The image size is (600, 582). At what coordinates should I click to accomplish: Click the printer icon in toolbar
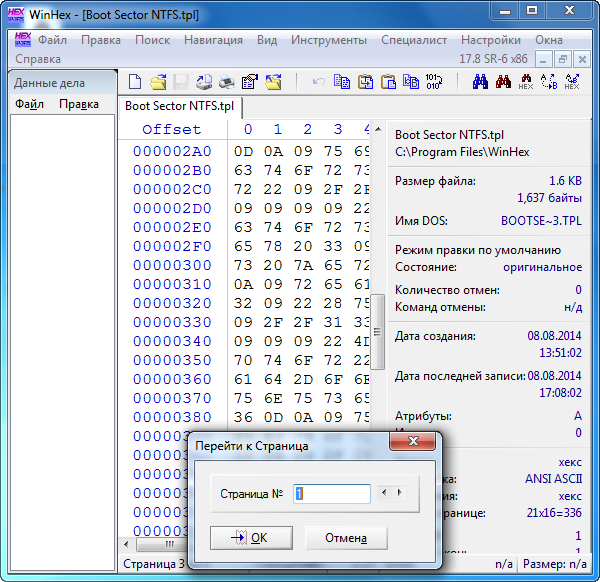tap(227, 82)
